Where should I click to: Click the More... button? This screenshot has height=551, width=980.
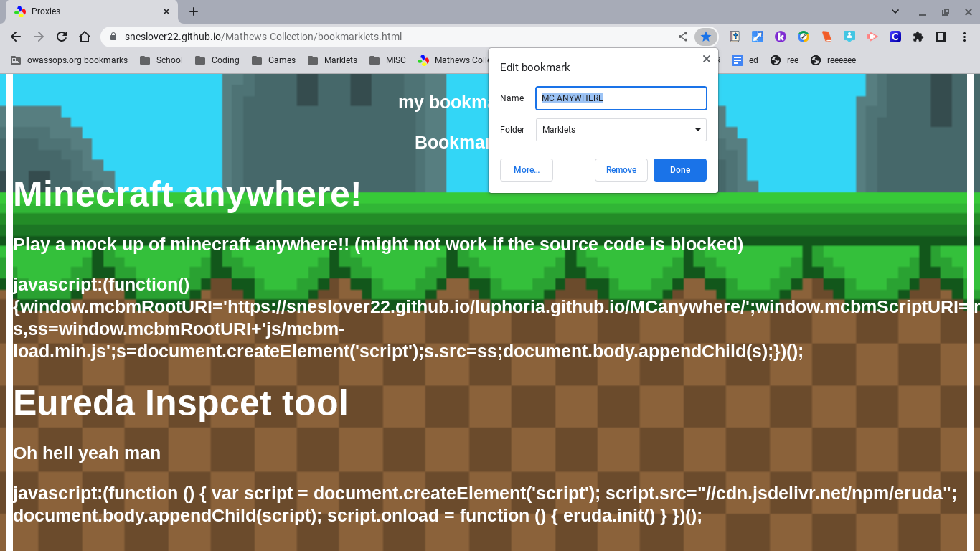pos(527,170)
